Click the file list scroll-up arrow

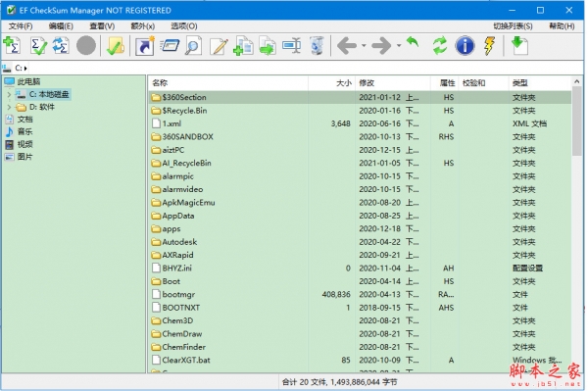pos(577,81)
